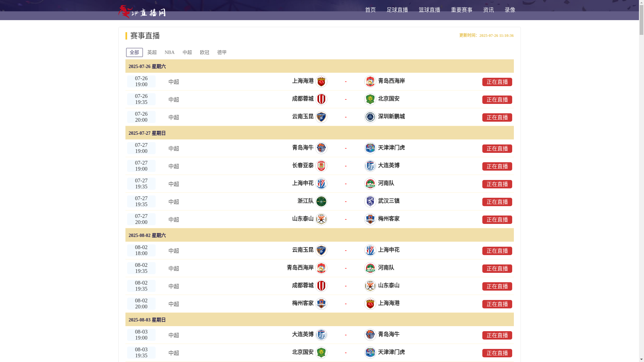Filter matches by 中超 tab
The width and height of the screenshot is (644, 362).
click(x=187, y=52)
